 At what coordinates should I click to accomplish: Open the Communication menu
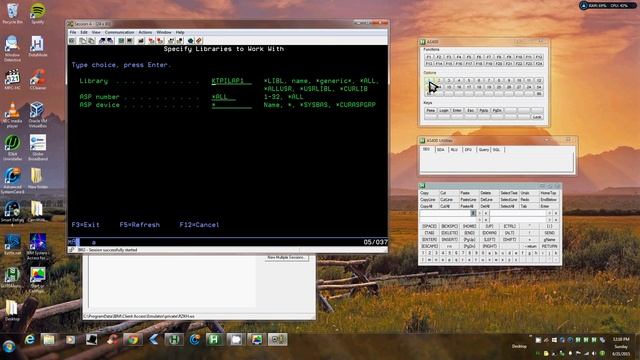119,32
